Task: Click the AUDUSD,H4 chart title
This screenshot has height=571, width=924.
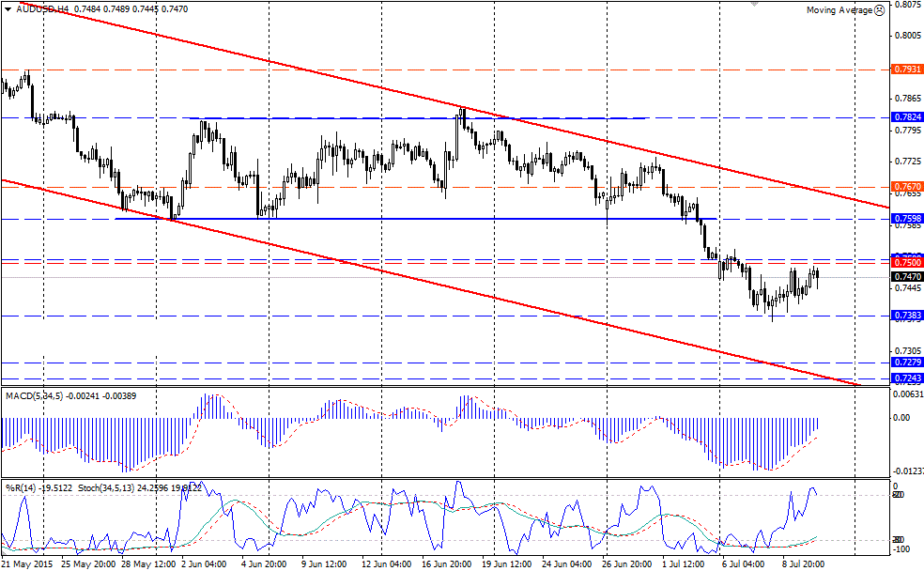Action: point(42,8)
